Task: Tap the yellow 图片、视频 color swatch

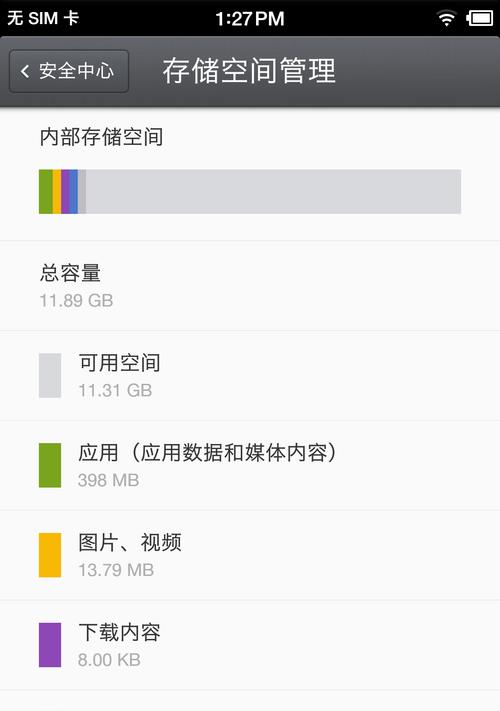Action: [50, 555]
